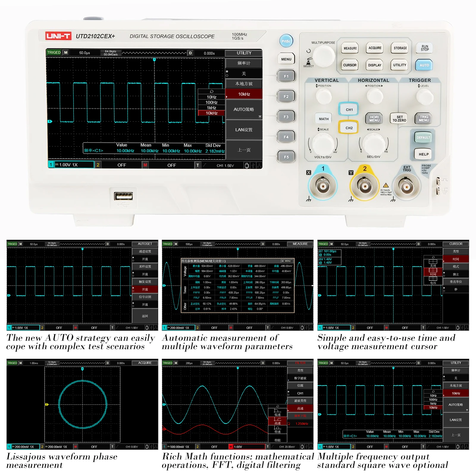476x476 pixels.
Task: Click the HELP button
Action: 423,154
